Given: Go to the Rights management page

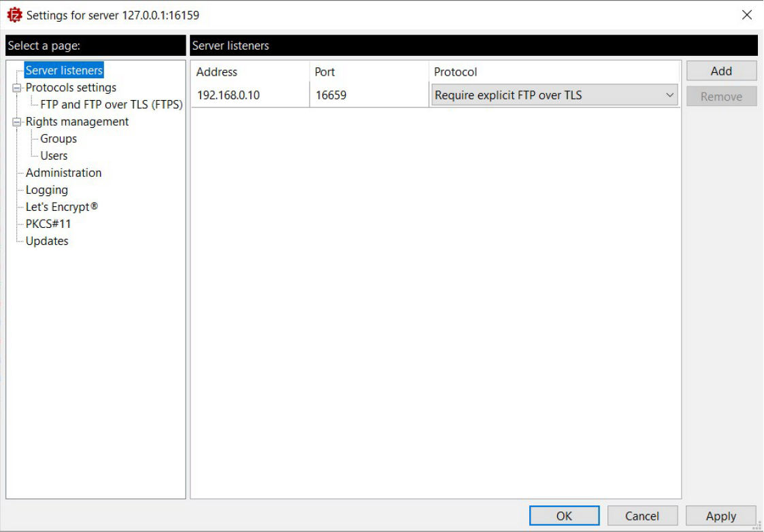Looking at the screenshot, I should click(x=77, y=122).
